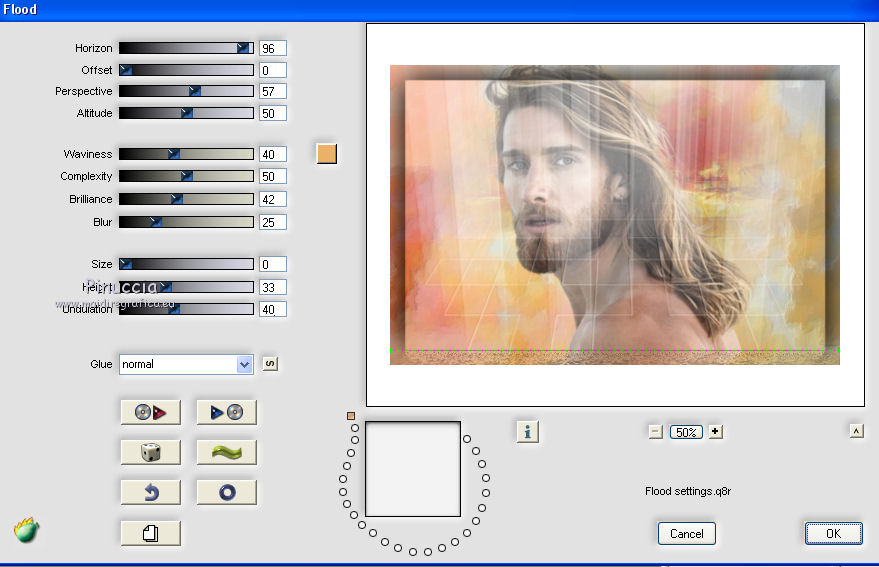Zoom in with the plus button
Viewport: 879px width, 567px height.
point(715,432)
